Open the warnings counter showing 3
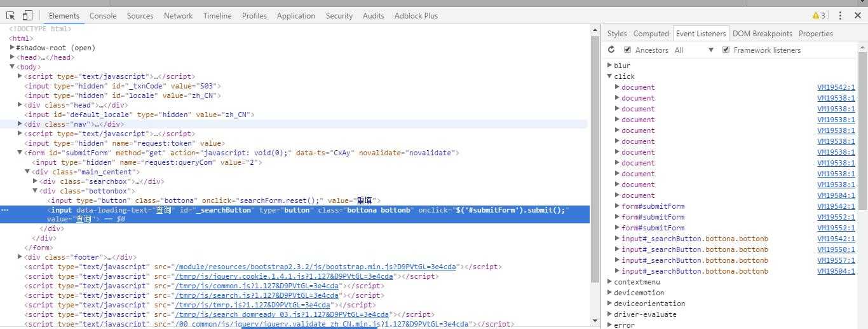This screenshot has height=329, width=868. [x=819, y=15]
